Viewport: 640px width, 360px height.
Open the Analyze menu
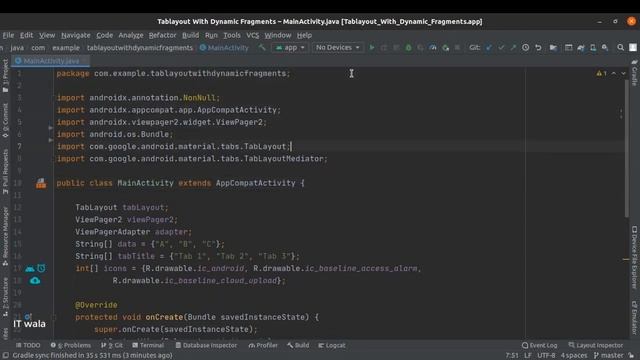tap(131, 36)
